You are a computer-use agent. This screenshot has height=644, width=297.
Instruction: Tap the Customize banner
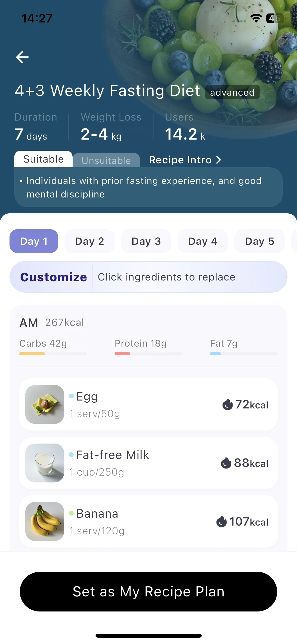(x=148, y=277)
